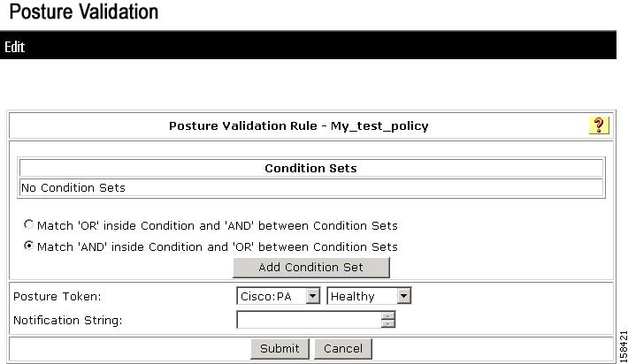Submit the posture validation rule
628x364 pixels.
click(x=280, y=348)
